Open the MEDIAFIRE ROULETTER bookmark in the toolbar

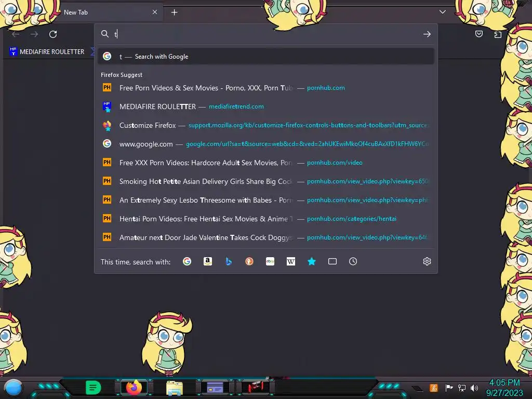tap(47, 51)
